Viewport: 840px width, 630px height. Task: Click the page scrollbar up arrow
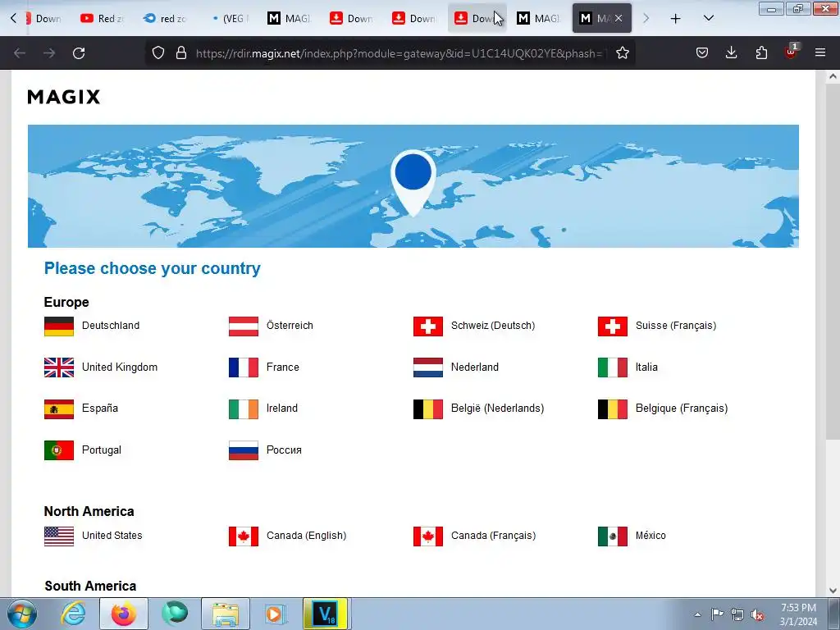pos(833,76)
